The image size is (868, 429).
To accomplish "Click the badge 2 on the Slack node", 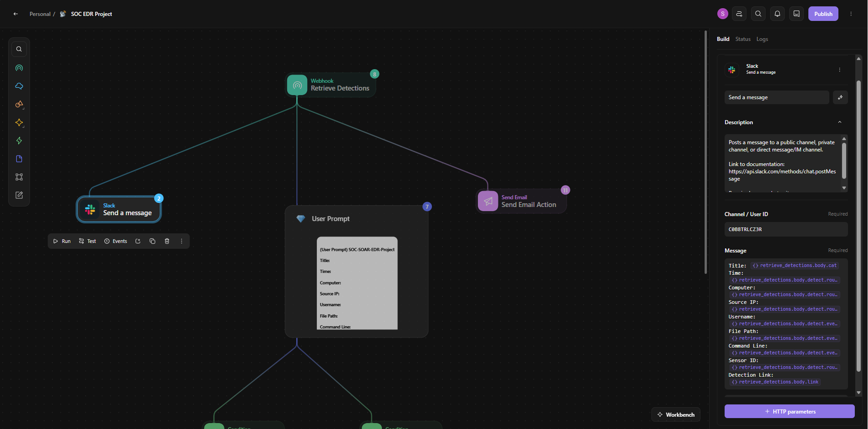I will coord(159,198).
